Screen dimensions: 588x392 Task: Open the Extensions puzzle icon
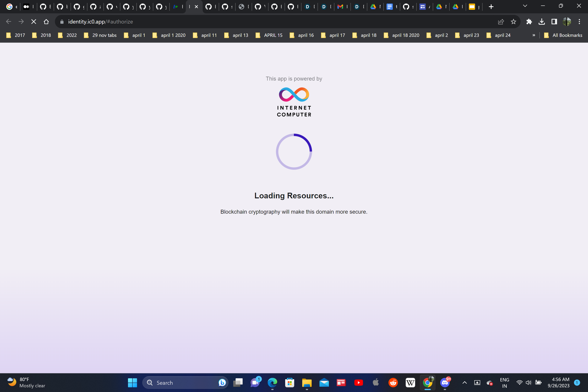[x=529, y=22]
